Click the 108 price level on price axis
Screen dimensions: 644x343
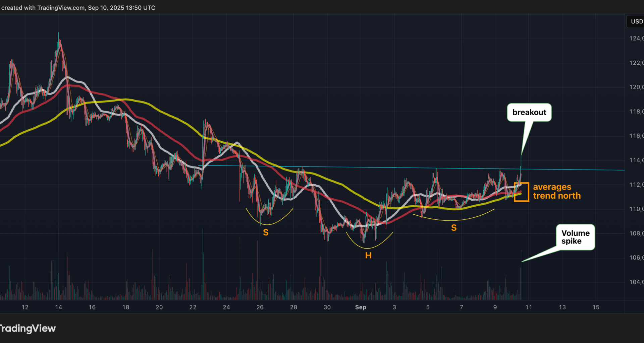pyautogui.click(x=636, y=233)
